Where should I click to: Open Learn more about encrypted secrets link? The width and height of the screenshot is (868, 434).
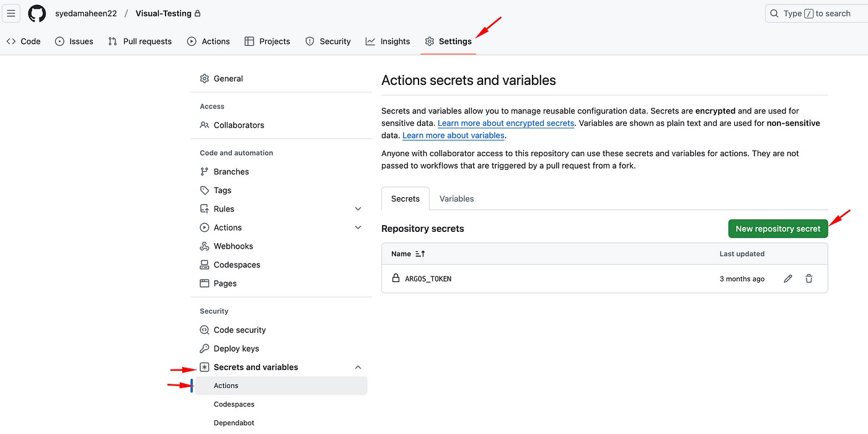pyautogui.click(x=507, y=123)
